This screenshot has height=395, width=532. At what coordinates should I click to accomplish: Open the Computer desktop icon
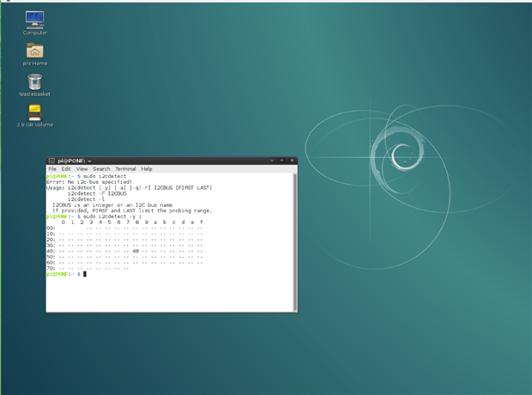(x=34, y=20)
